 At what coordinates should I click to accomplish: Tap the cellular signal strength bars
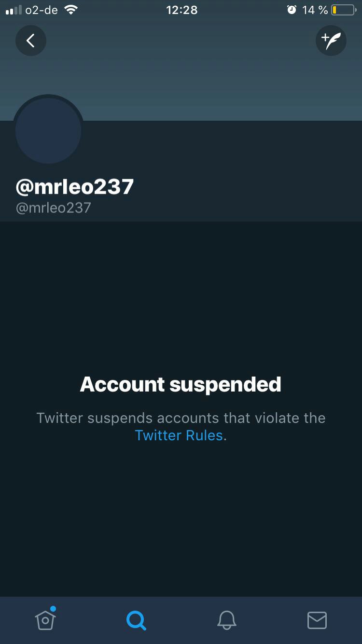(x=14, y=10)
